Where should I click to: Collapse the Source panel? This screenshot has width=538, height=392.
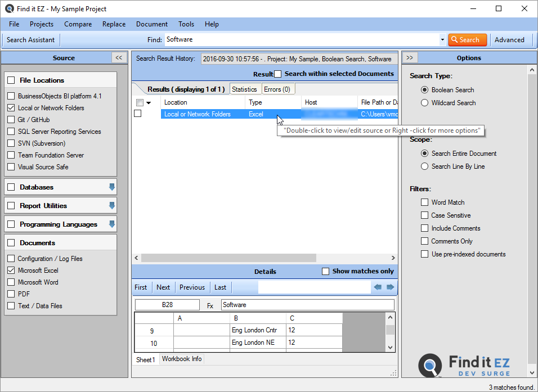point(119,57)
